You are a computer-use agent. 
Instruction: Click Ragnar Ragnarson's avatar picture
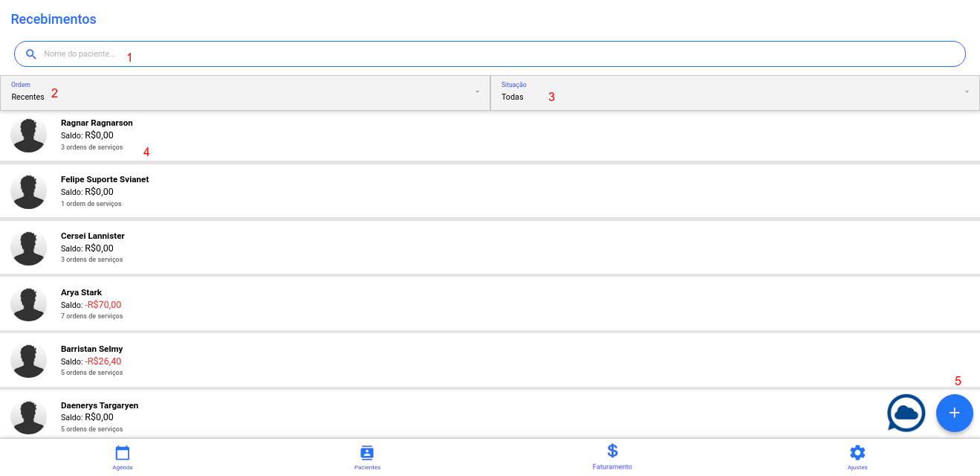pos(29,135)
